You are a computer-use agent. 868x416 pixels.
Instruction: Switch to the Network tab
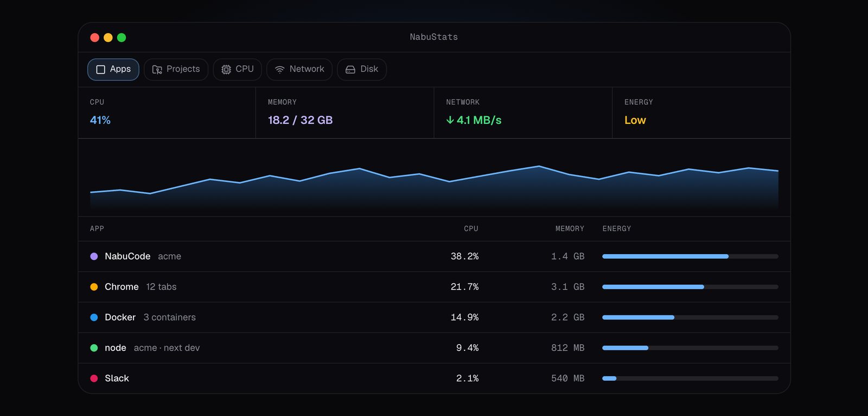click(x=299, y=70)
